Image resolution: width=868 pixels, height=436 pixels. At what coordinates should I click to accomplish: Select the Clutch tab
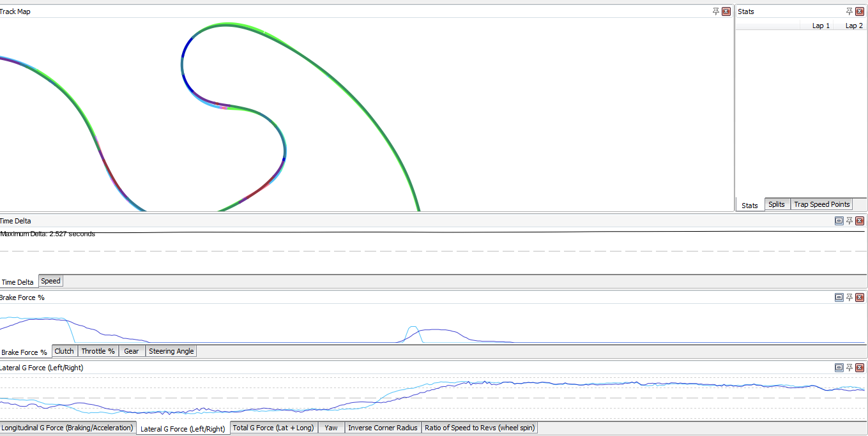click(64, 351)
